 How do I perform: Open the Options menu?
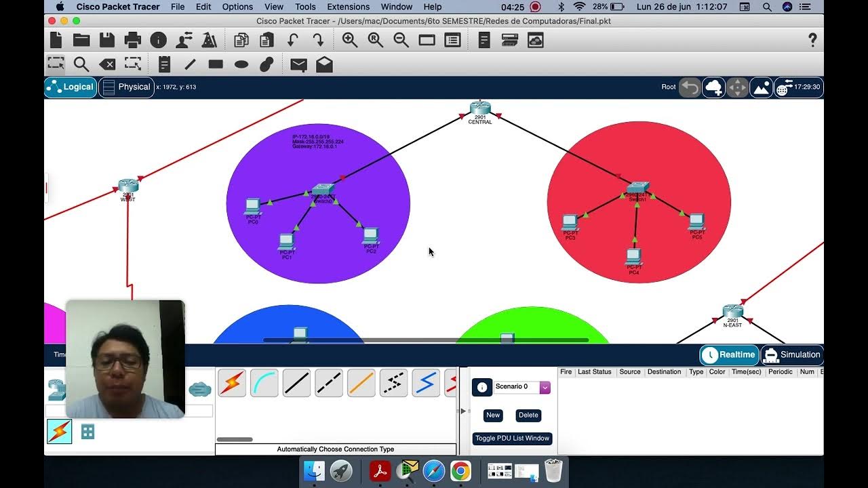(x=237, y=7)
